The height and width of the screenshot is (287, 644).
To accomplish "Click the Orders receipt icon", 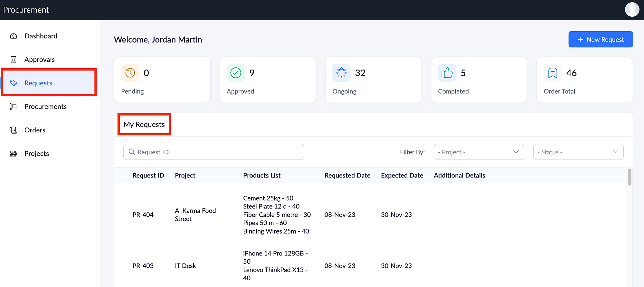I will [x=14, y=130].
